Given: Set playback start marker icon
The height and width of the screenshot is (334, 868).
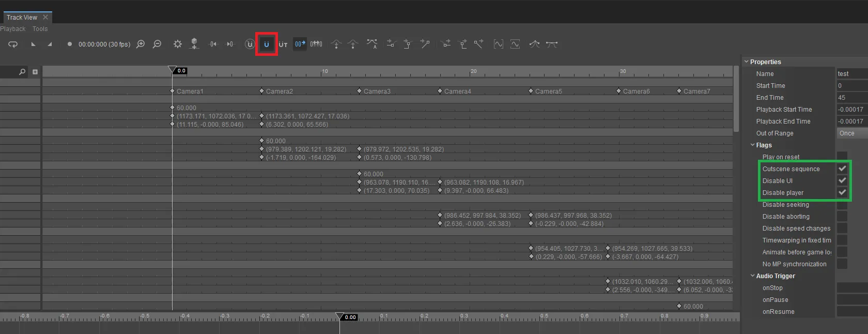Looking at the screenshot, I should click(33, 44).
